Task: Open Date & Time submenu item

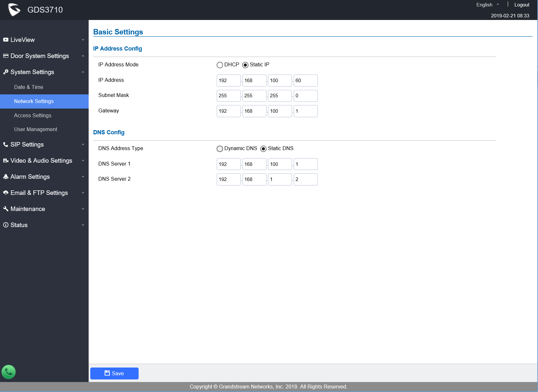Action: point(28,87)
